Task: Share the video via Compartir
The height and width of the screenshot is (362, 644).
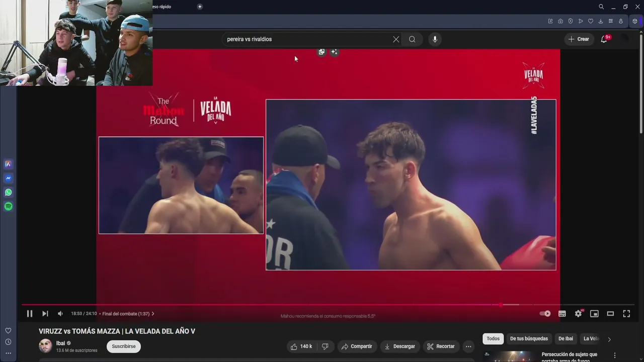Action: coord(357,346)
